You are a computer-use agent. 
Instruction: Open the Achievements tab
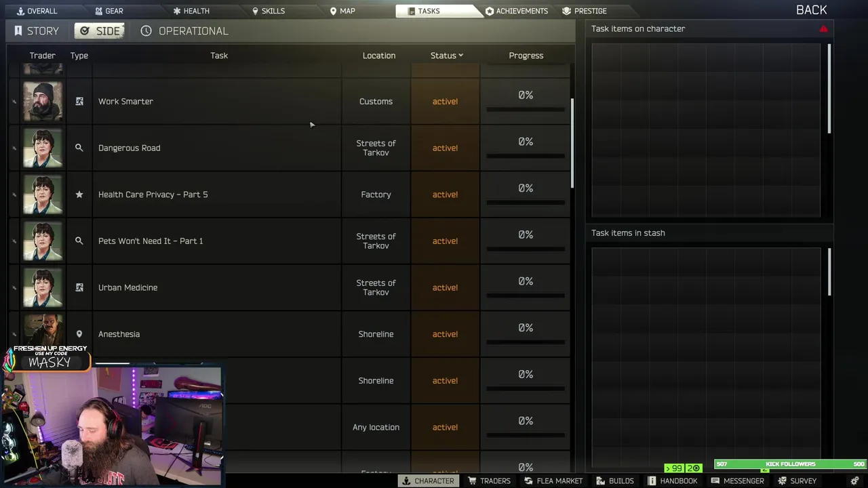517,11
